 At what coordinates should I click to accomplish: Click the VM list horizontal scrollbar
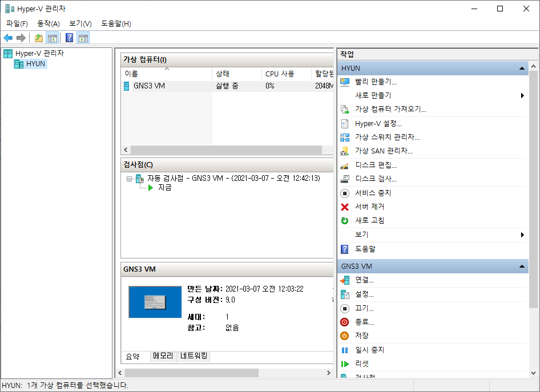[226, 149]
